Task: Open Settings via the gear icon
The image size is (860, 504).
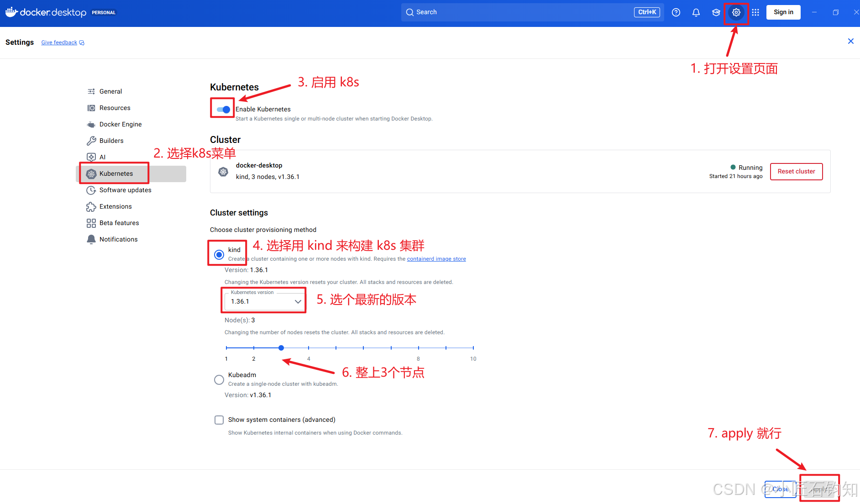Action: click(x=736, y=12)
